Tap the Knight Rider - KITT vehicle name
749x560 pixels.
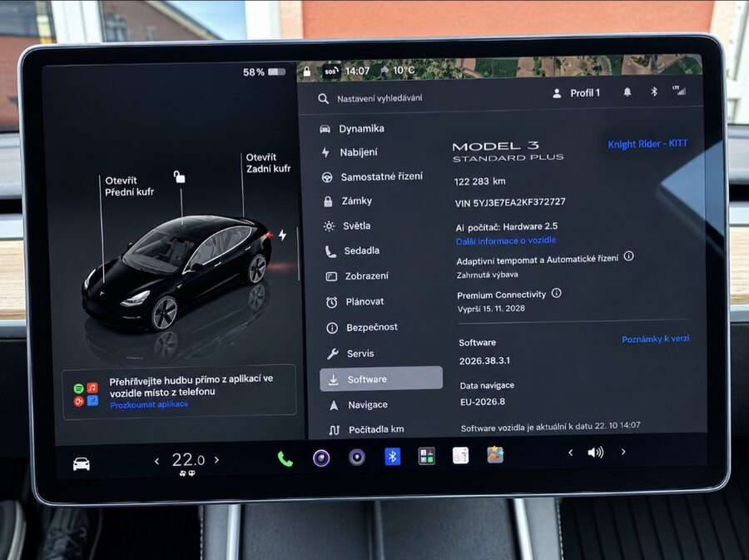pos(647,144)
